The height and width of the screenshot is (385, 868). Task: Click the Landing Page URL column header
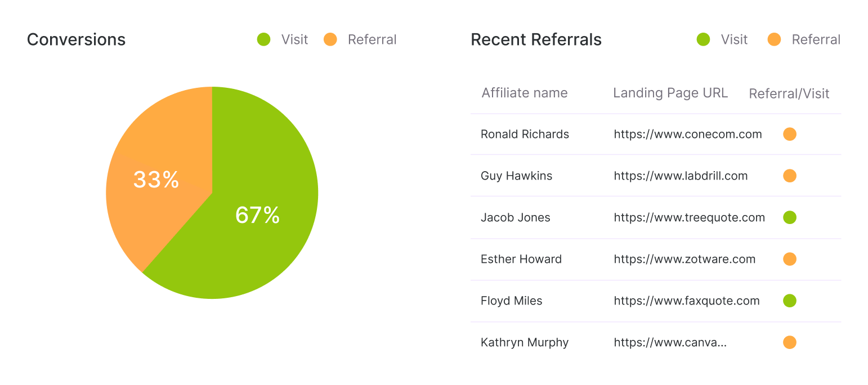670,93
